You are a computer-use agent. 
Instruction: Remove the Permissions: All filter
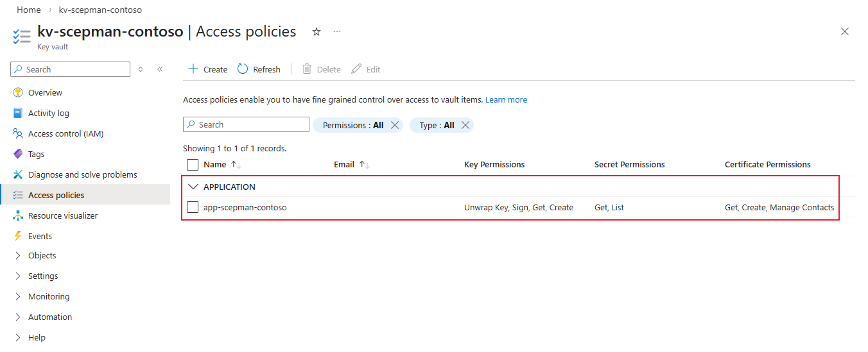[x=395, y=125]
